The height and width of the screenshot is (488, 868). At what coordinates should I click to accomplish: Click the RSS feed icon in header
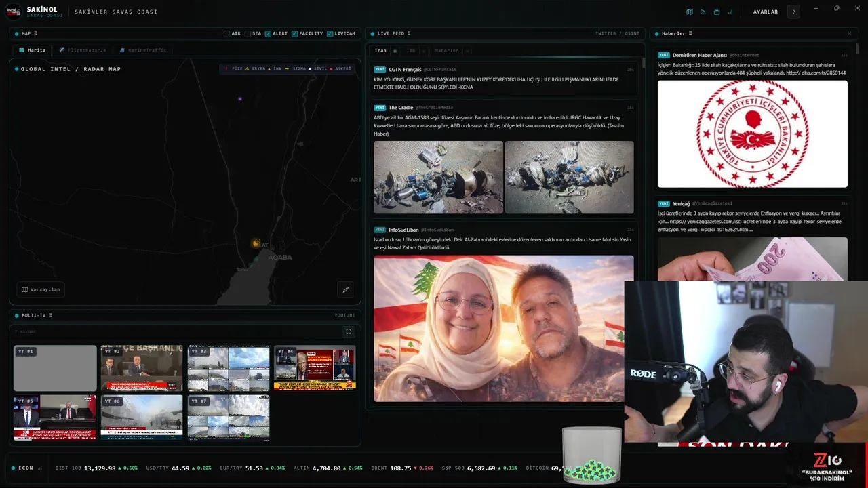coord(703,12)
